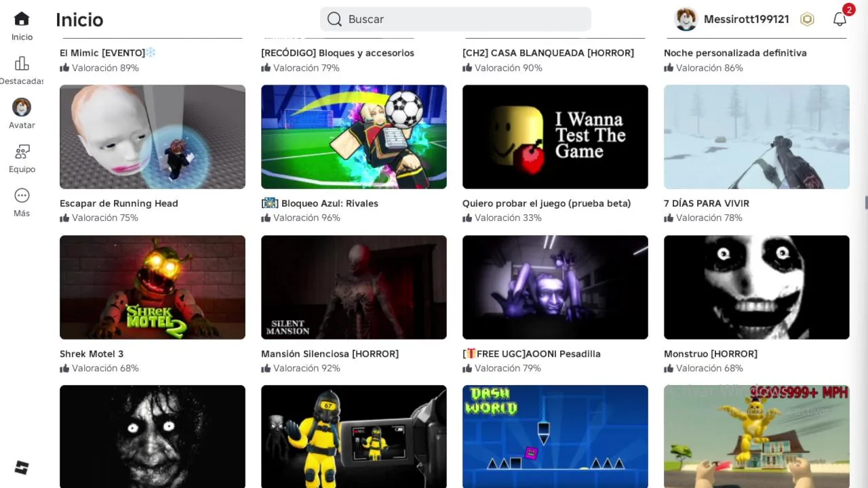Click thumbs-up icon under 7 DÍAS PARA VIVIR
868x488 pixels.
[669, 218]
